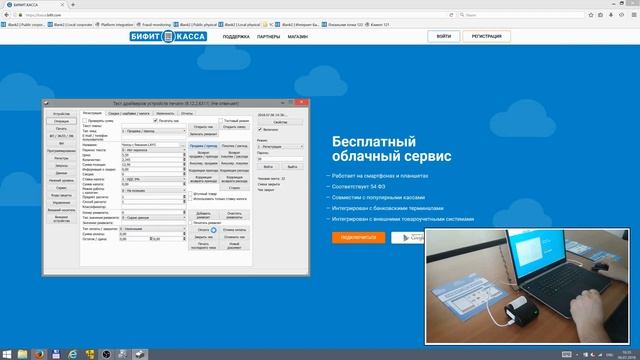The height and width of the screenshot is (360, 640).
Task: Open the Firefox hamburger menu
Action: point(634,15)
